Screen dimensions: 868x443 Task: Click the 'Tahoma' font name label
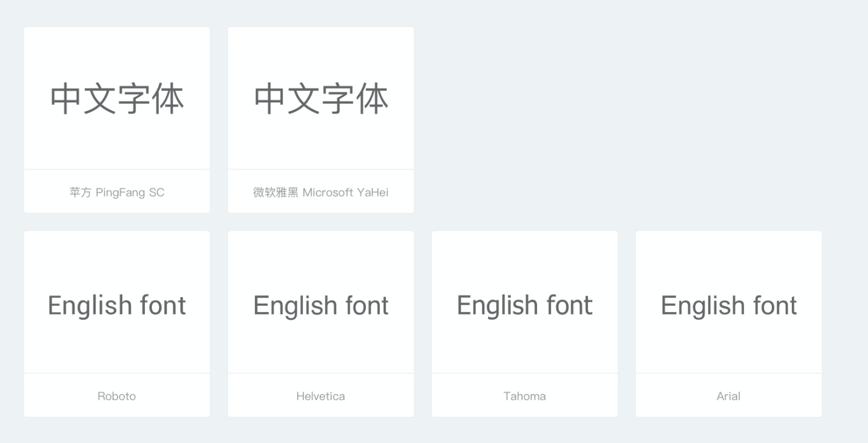(525, 396)
